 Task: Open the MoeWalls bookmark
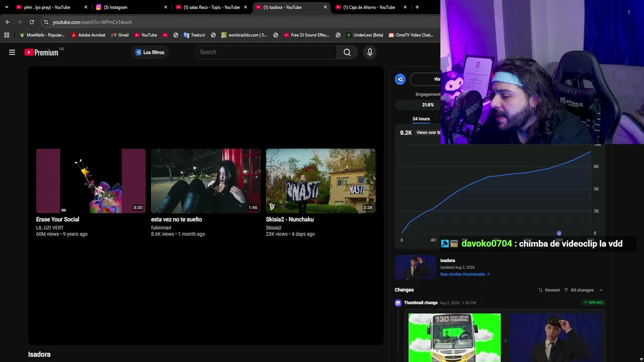click(x=42, y=35)
